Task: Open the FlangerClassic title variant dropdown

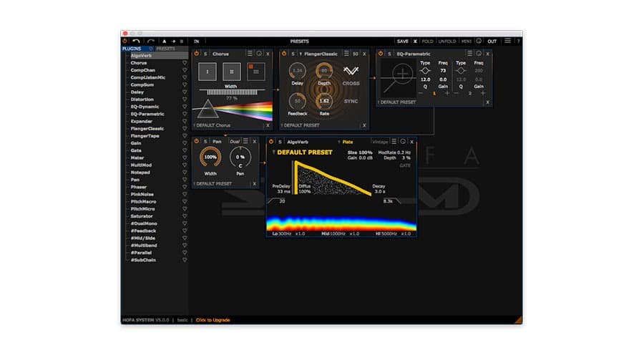Action: pos(301,54)
